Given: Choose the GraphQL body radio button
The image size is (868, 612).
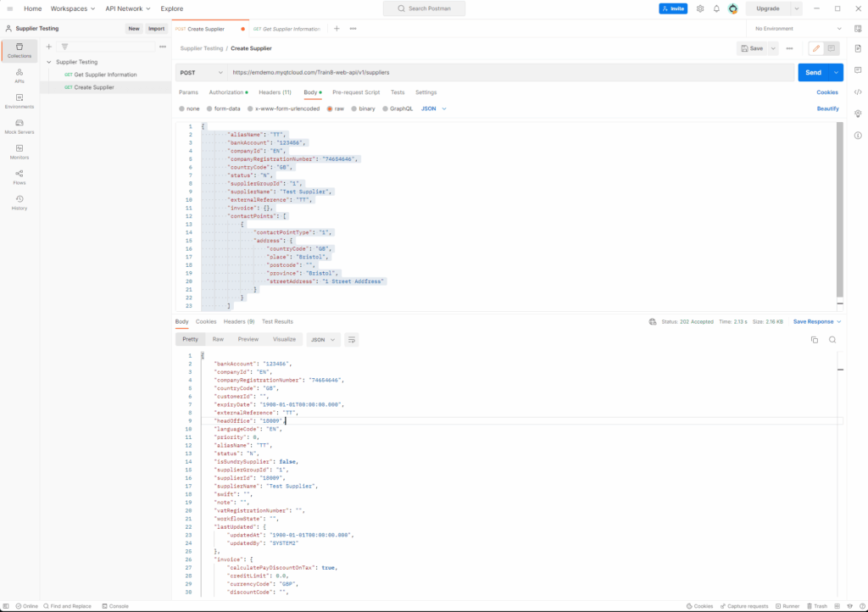Looking at the screenshot, I should pyautogui.click(x=386, y=108).
